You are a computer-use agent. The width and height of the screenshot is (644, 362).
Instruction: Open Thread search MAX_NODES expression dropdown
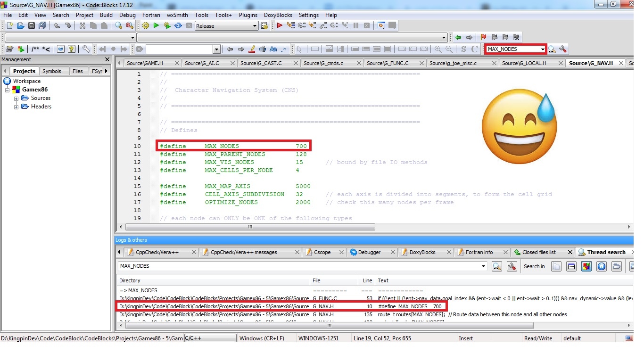[483, 266]
